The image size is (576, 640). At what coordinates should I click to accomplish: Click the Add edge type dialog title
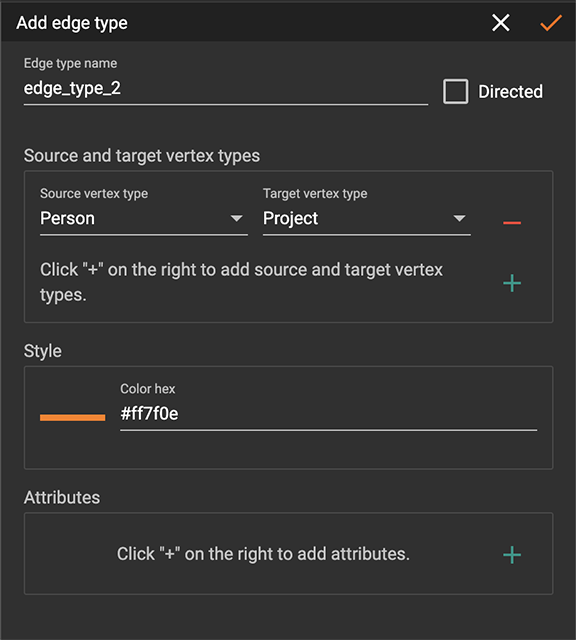(x=72, y=23)
